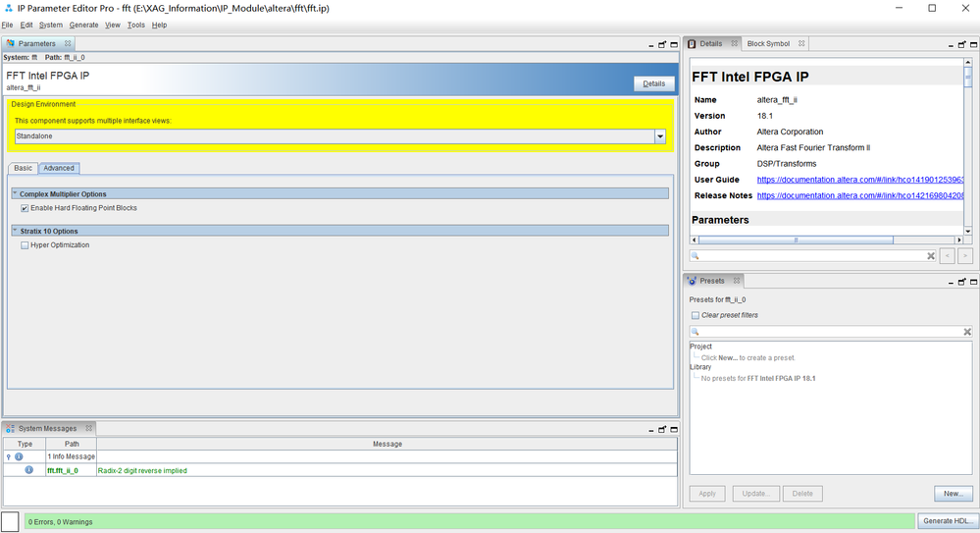Detach the System Messages panel
This screenshot has height=533, width=980.
pyautogui.click(x=662, y=430)
